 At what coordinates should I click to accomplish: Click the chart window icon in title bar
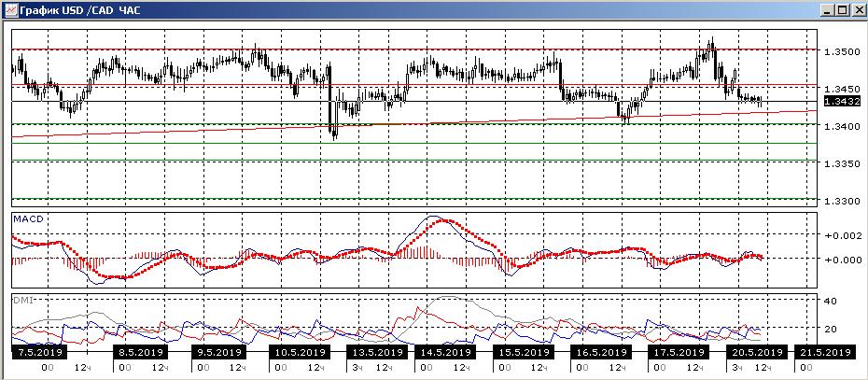pos(10,9)
